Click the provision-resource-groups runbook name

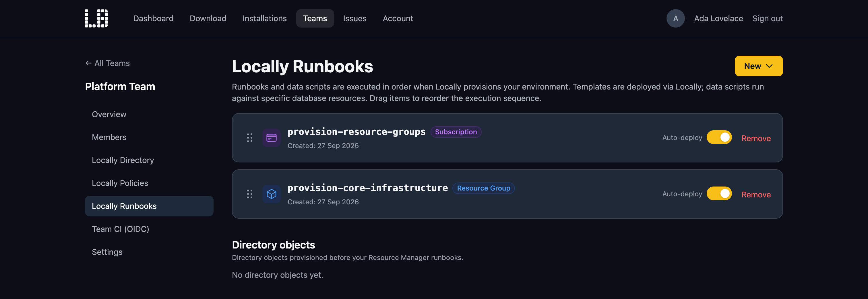(356, 132)
